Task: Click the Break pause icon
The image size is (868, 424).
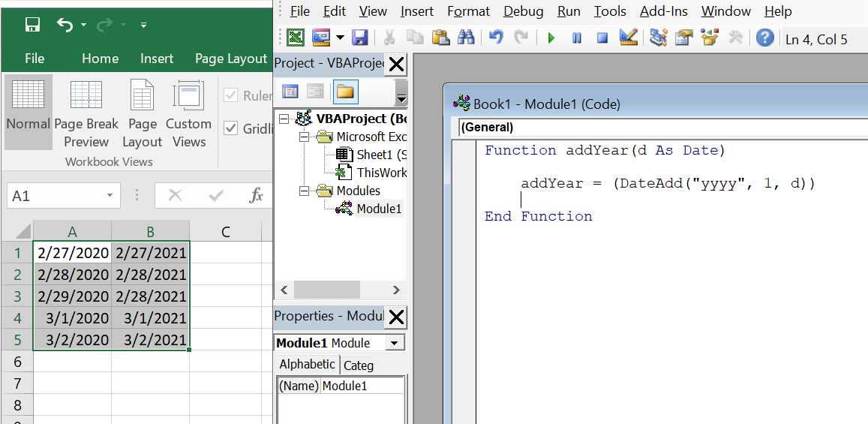Action: [x=577, y=38]
